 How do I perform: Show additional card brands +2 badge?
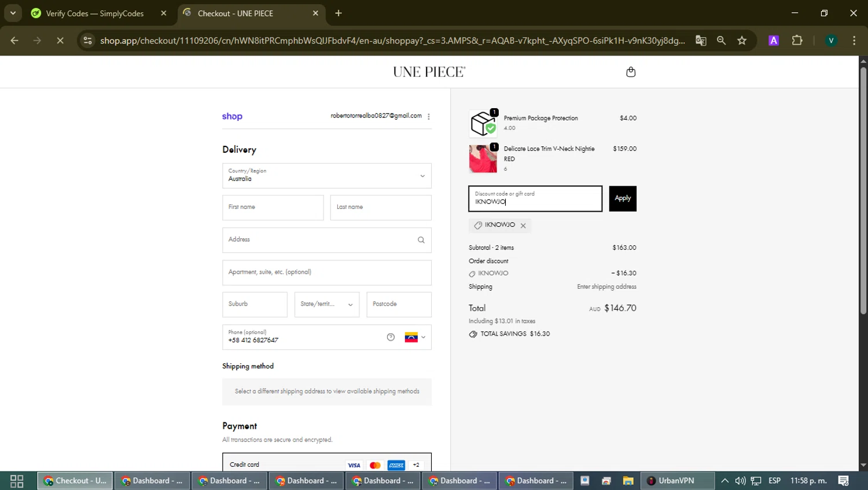(416, 465)
